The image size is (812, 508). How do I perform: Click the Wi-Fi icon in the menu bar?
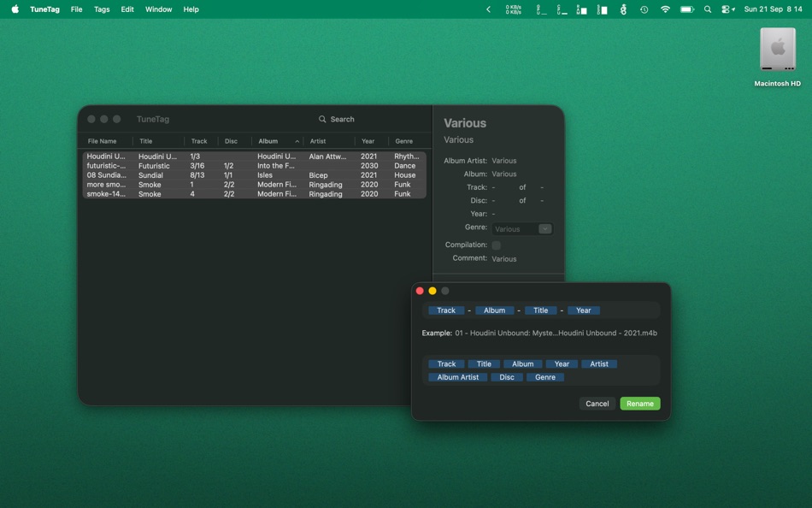pos(666,9)
